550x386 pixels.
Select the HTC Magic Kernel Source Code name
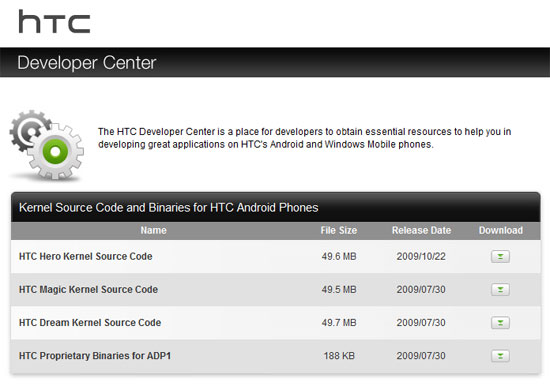(x=88, y=290)
